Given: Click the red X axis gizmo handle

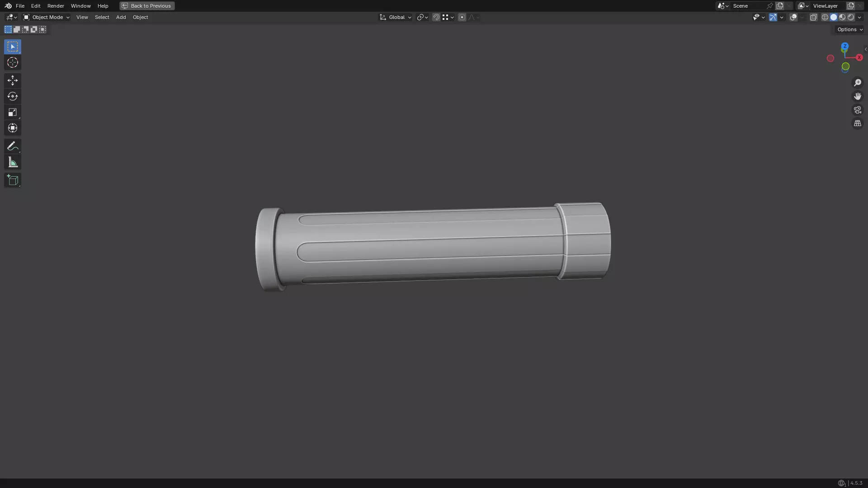Looking at the screenshot, I should coord(859,57).
